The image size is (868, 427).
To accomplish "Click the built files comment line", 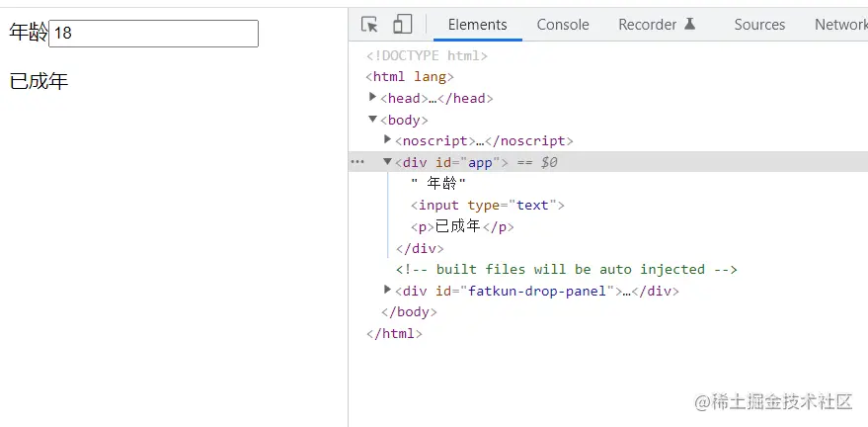I will (x=567, y=269).
